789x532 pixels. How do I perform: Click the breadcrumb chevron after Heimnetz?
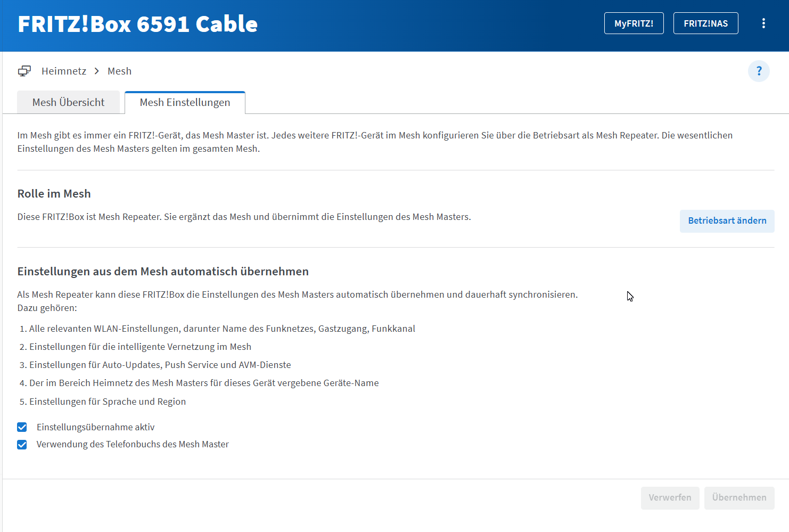click(x=96, y=71)
